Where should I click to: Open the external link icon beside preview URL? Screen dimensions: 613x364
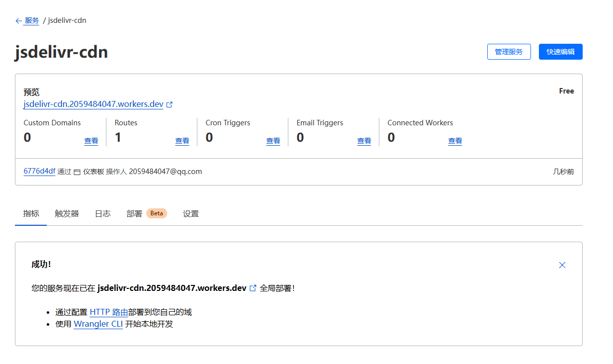coord(170,104)
